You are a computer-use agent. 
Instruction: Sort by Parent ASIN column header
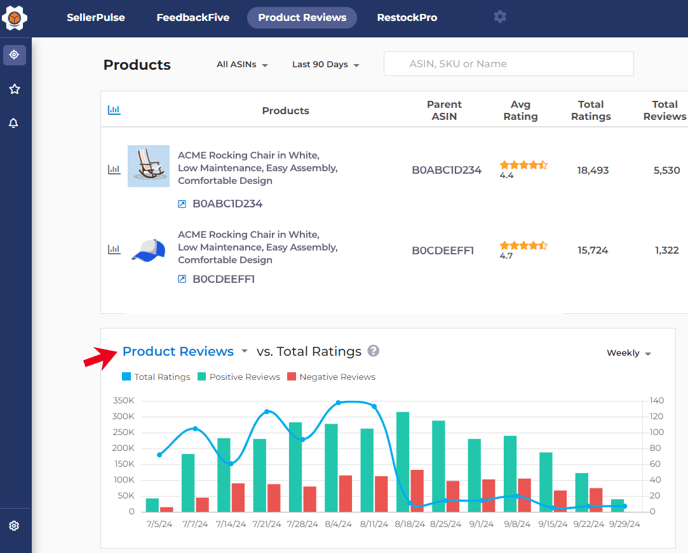[x=444, y=110]
